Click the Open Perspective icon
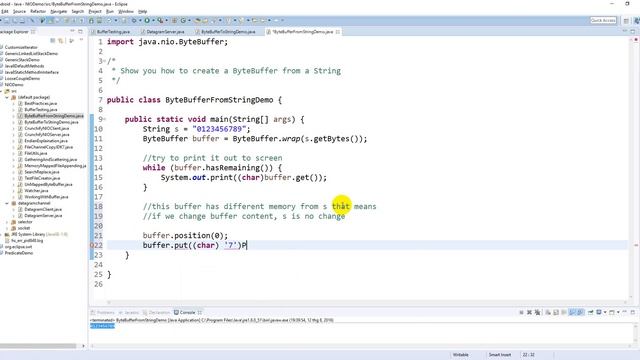640x360 pixels. click(626, 20)
